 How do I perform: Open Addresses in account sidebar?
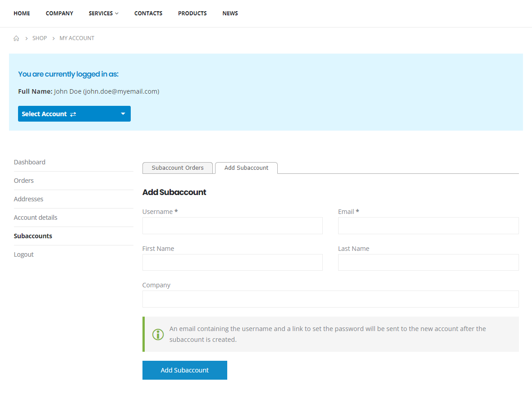(x=28, y=199)
